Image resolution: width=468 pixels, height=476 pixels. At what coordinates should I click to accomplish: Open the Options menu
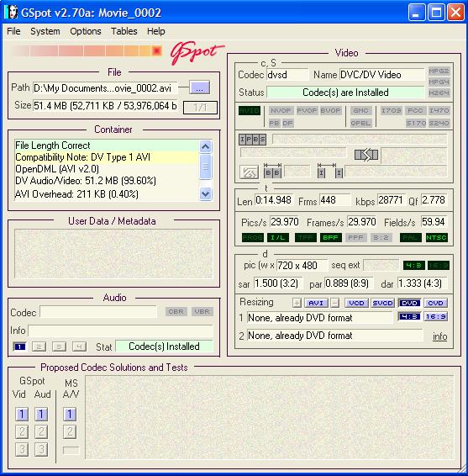86,31
